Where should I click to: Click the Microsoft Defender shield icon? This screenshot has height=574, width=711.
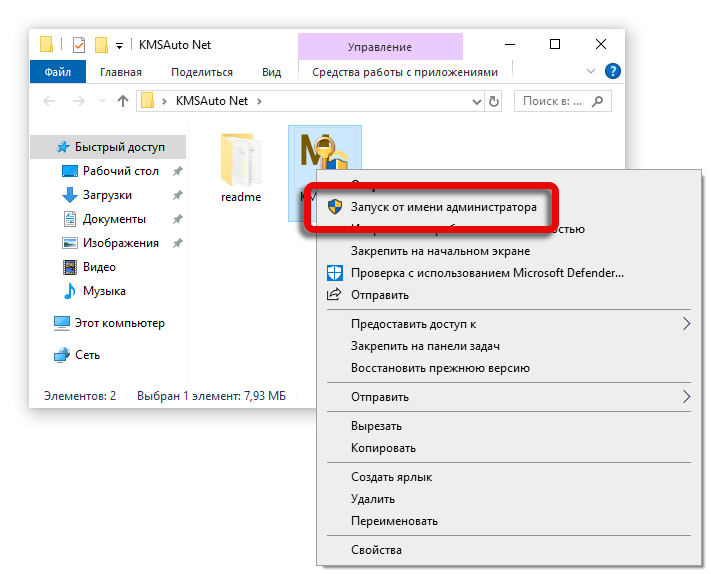click(335, 273)
